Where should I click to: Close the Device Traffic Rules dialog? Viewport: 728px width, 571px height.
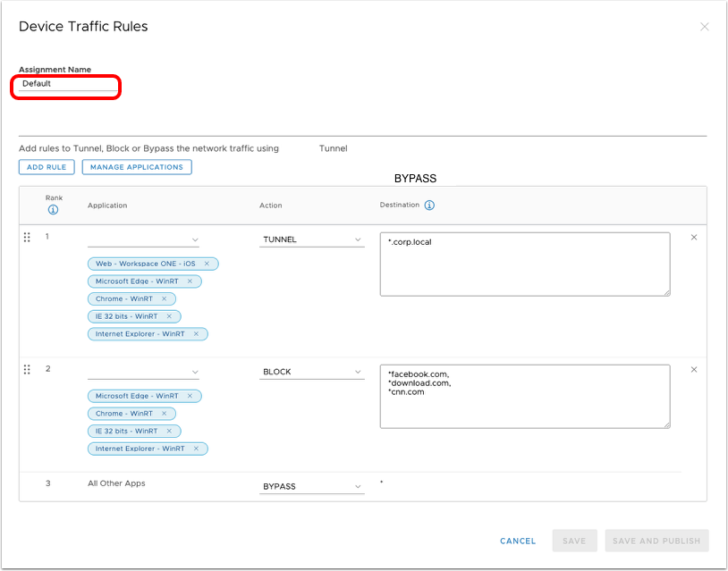point(704,27)
